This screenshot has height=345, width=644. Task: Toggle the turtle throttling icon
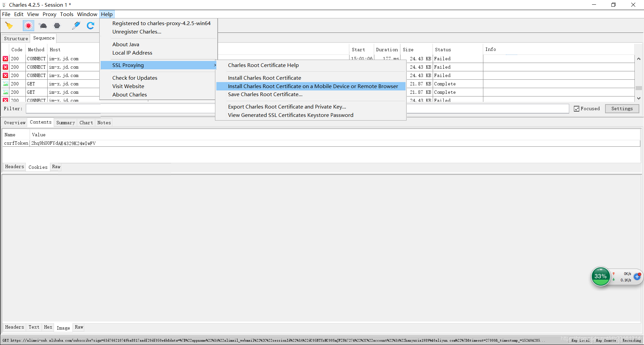point(43,25)
